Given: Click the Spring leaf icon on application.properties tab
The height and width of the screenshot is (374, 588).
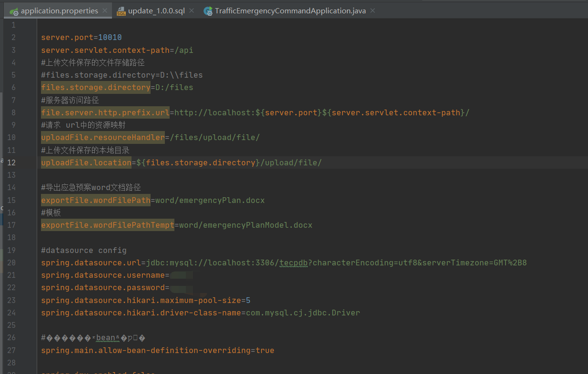Looking at the screenshot, I should pyautogui.click(x=14, y=11).
